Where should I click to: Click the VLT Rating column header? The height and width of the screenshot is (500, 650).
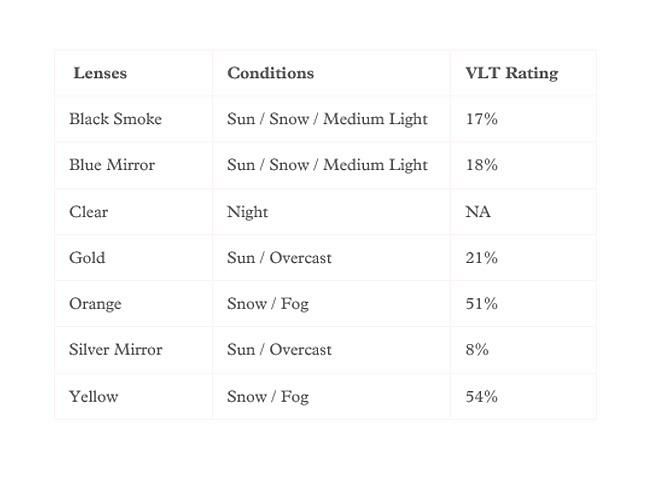pos(511,73)
